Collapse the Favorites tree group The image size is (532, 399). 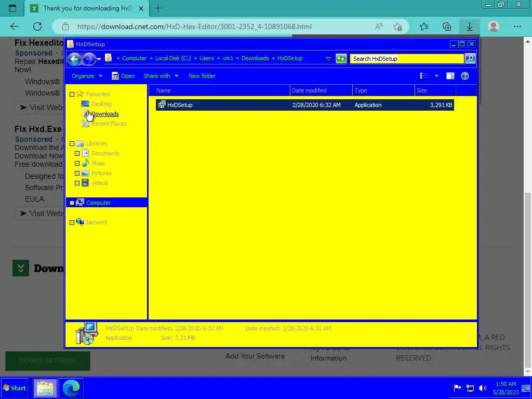72,95
